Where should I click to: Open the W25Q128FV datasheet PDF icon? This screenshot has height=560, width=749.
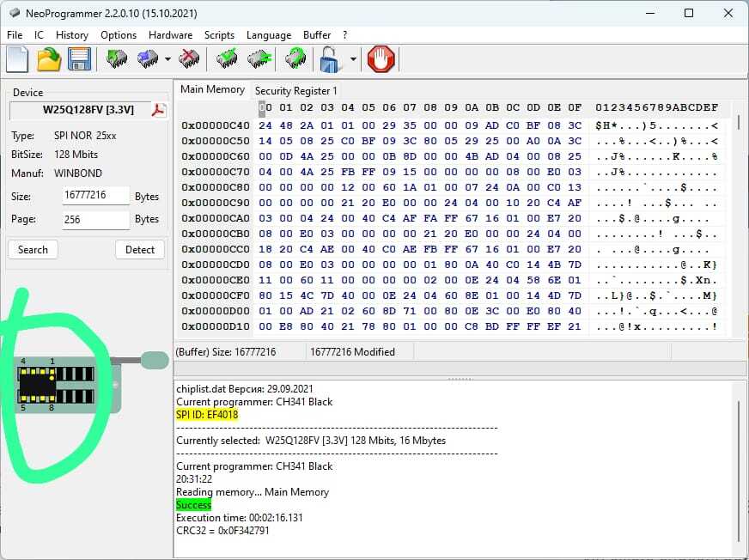[x=159, y=110]
